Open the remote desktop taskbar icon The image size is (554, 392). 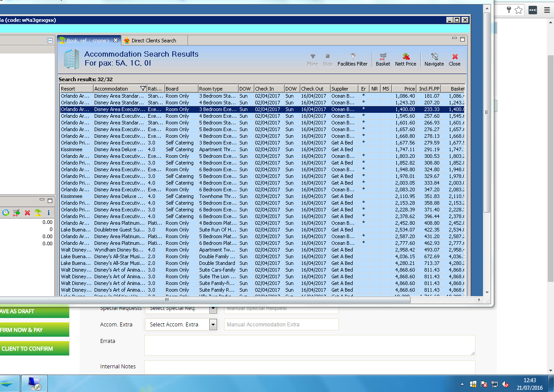[34, 384]
